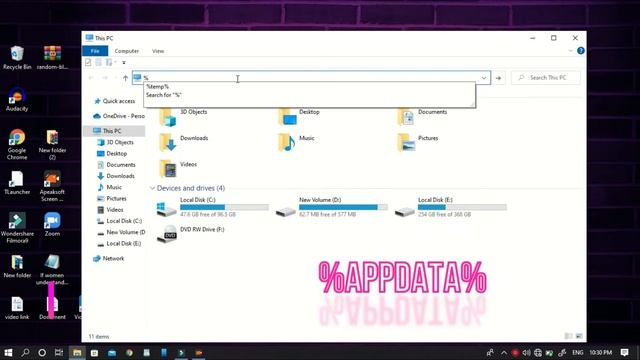This screenshot has height=360, width=640.
Task: Launch Wondershare Filmora9 from desktop
Action: click(17, 228)
